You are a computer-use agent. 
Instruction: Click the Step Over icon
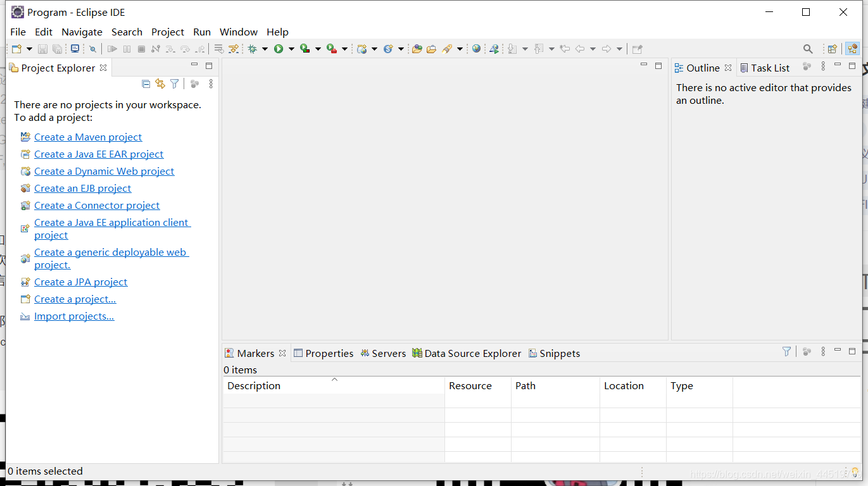(185, 49)
